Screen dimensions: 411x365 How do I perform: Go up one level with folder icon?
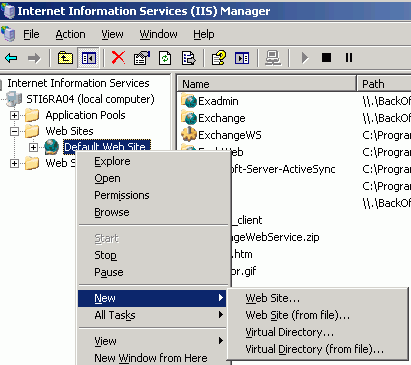(65, 58)
